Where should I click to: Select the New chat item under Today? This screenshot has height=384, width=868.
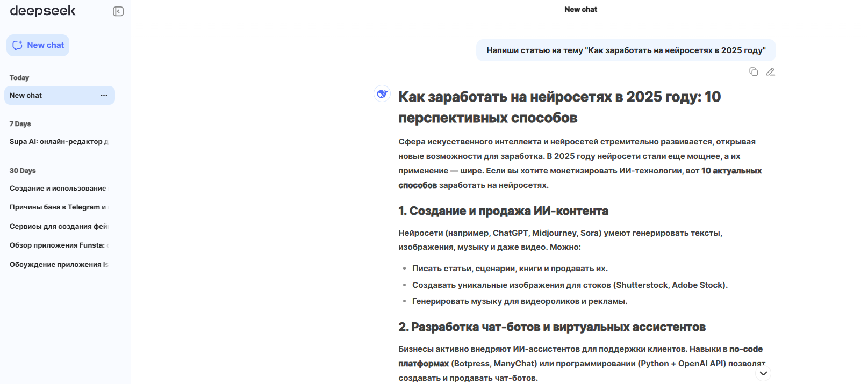pos(59,95)
